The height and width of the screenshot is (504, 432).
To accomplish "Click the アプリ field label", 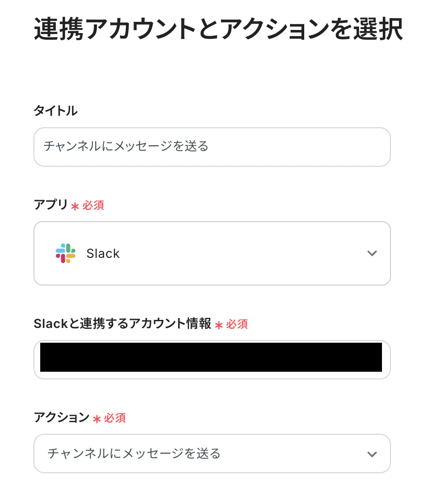I will (50, 205).
